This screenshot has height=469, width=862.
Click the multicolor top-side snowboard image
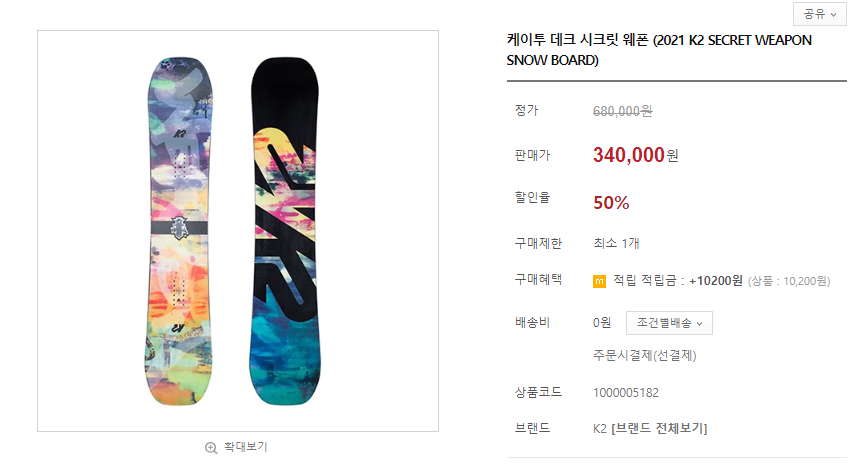tap(179, 231)
